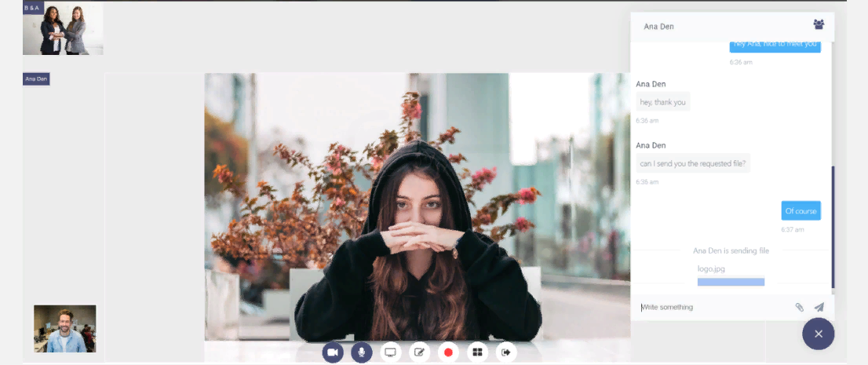Image resolution: width=868 pixels, height=365 pixels.
Task: Send the chat message
Action: (x=819, y=307)
